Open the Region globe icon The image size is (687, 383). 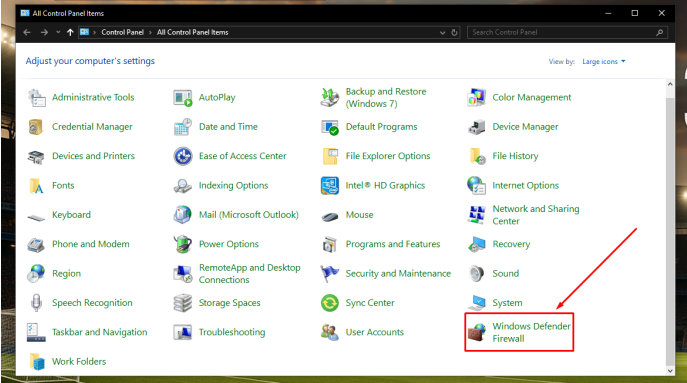[x=36, y=273]
